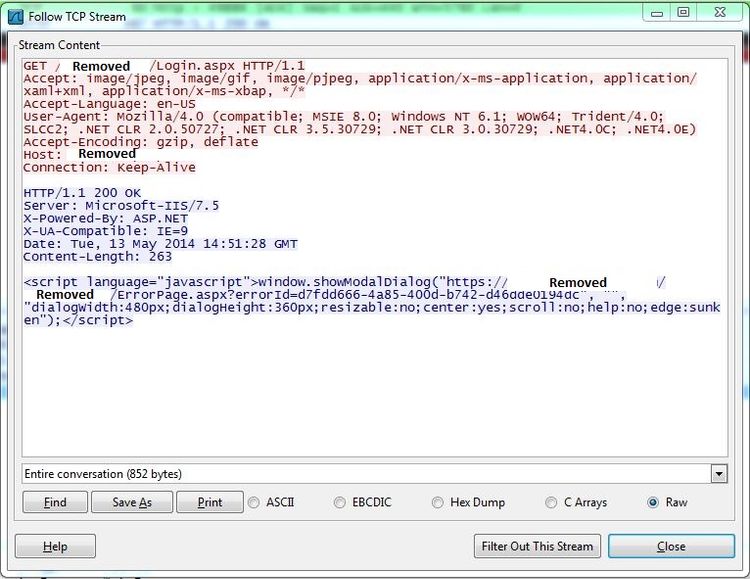The height and width of the screenshot is (579, 750).
Task: Minimize the Follow TCP Stream window
Action: 657,13
